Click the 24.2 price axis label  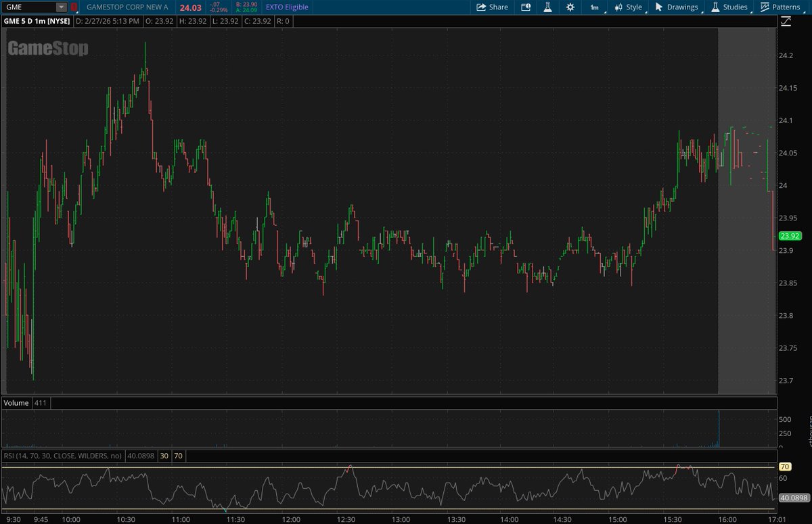tap(786, 55)
